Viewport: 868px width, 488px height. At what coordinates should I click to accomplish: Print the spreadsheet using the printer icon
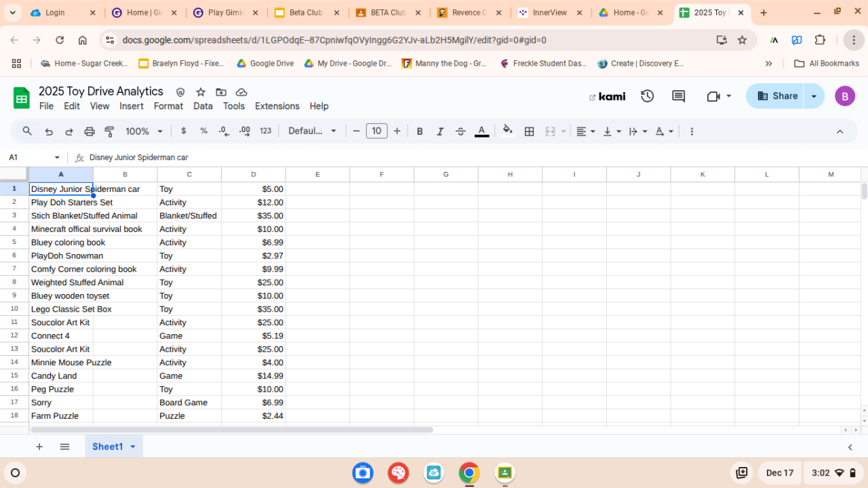pos(89,131)
